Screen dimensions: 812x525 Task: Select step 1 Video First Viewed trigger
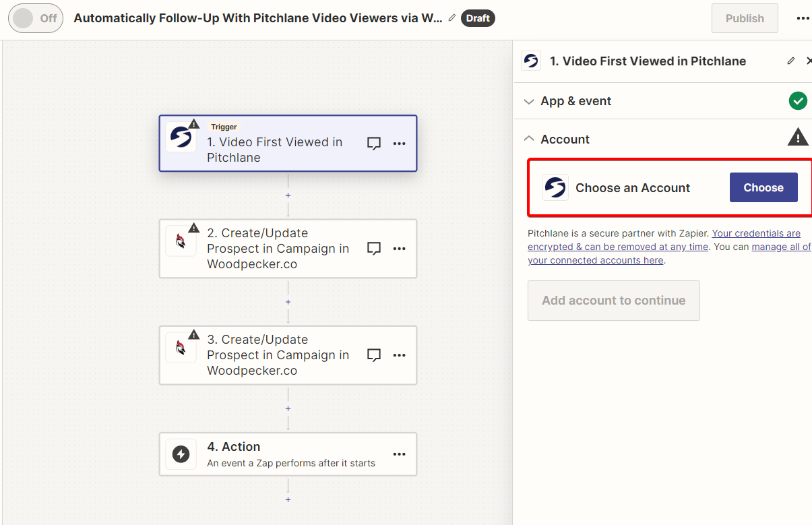pos(288,143)
